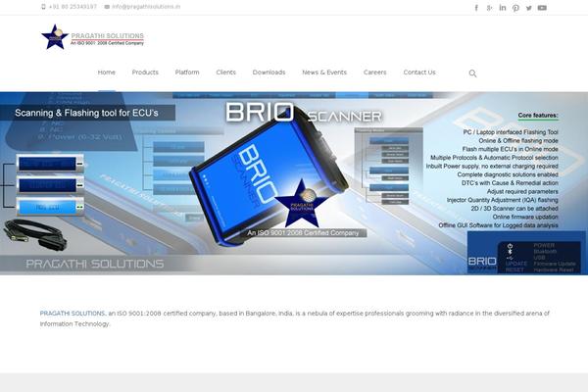Open the YouTube social icon
This screenshot has height=392, width=588.
click(542, 8)
